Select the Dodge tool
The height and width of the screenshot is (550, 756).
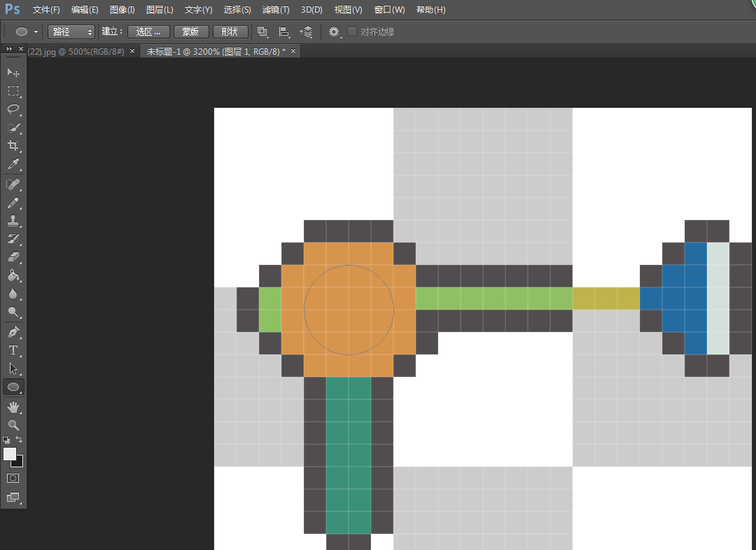[13, 312]
